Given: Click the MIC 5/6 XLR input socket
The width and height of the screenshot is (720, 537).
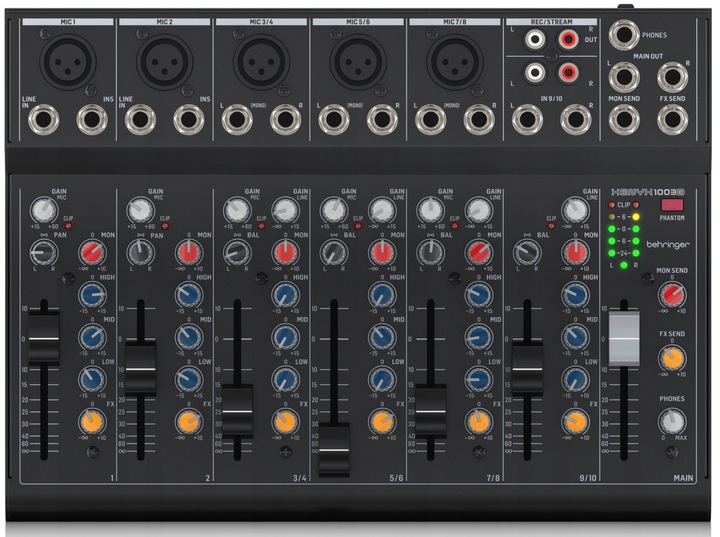Looking at the screenshot, I should pyautogui.click(x=358, y=62).
